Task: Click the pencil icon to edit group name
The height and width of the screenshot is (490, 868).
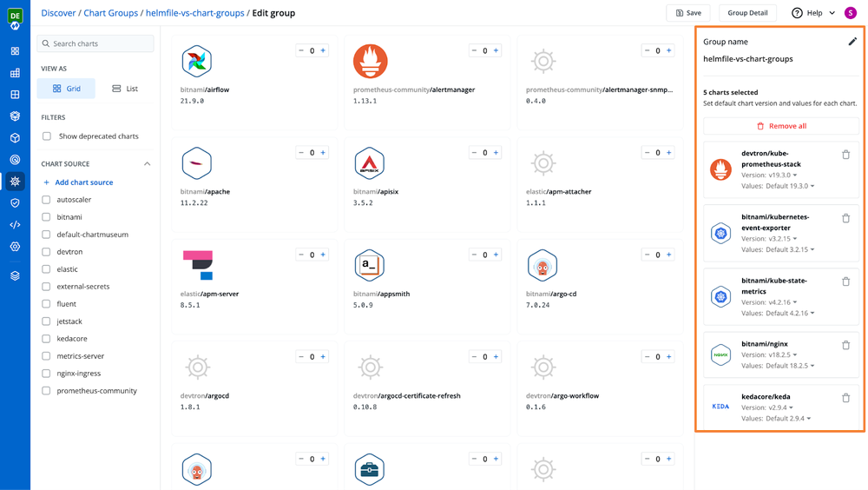Action: tap(852, 42)
